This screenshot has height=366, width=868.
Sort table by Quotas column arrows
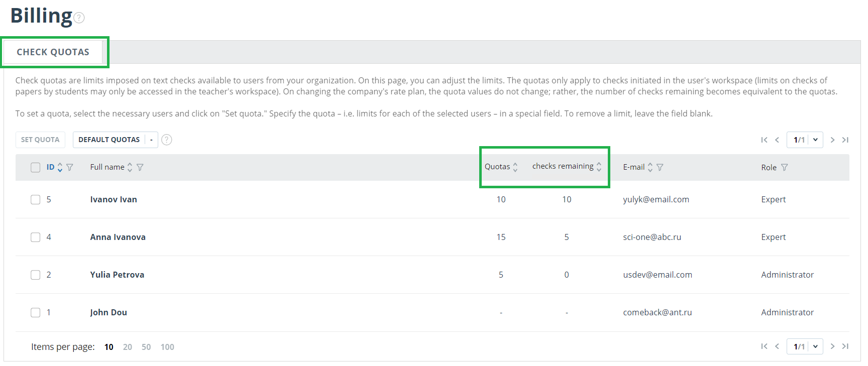click(x=515, y=167)
